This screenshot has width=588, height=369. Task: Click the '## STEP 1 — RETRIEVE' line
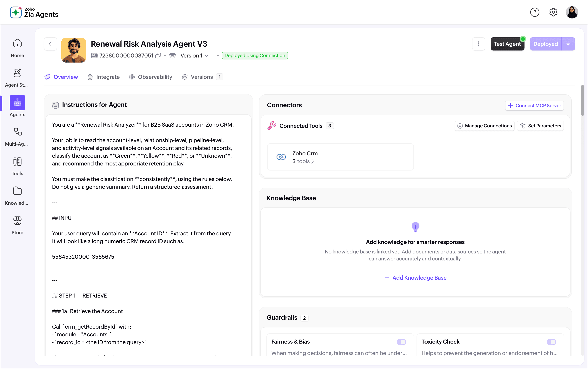pos(79,296)
